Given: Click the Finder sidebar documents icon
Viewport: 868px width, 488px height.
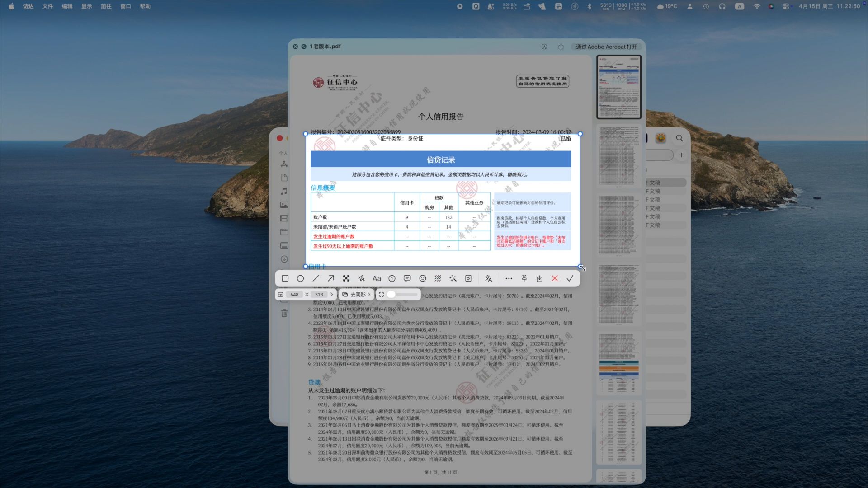Looking at the screenshot, I should [284, 178].
